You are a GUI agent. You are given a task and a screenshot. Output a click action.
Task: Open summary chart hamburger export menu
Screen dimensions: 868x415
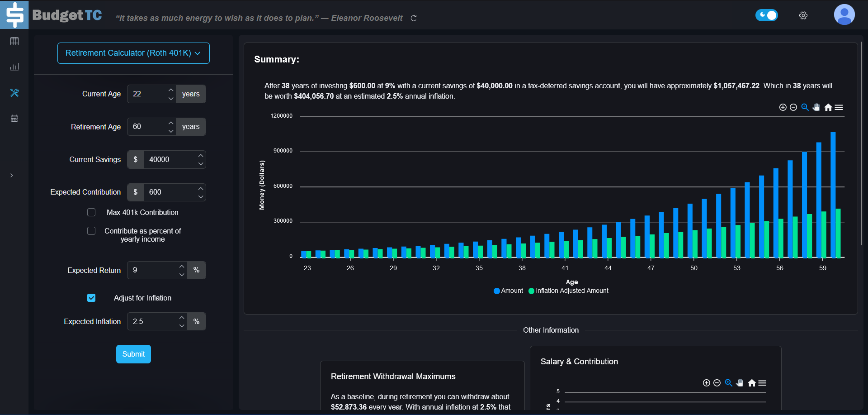click(839, 107)
